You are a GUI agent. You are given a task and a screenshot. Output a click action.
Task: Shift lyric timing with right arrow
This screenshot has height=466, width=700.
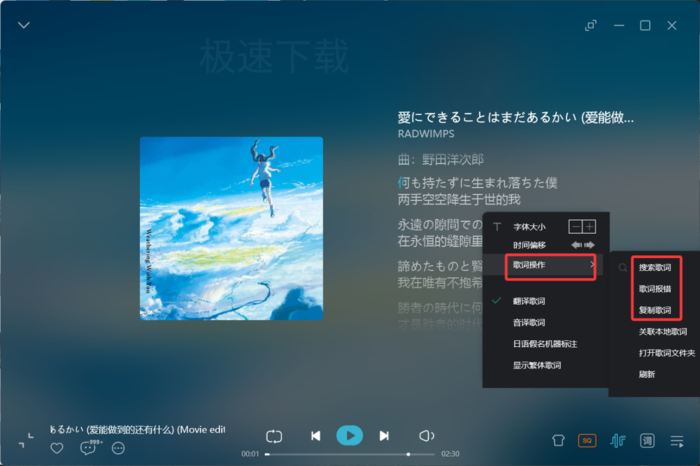click(x=589, y=245)
